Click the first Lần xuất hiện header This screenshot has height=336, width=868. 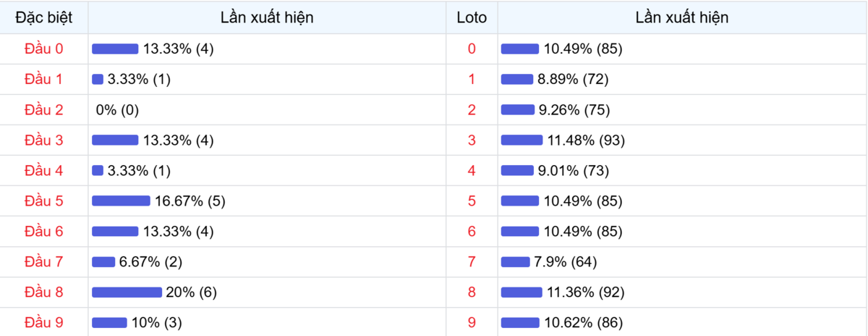pyautogui.click(x=268, y=17)
